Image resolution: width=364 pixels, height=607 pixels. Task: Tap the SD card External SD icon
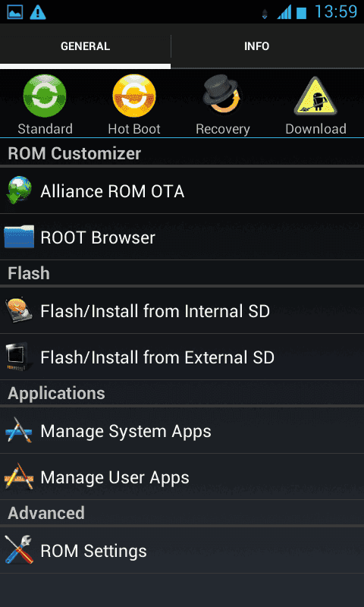tap(18, 357)
